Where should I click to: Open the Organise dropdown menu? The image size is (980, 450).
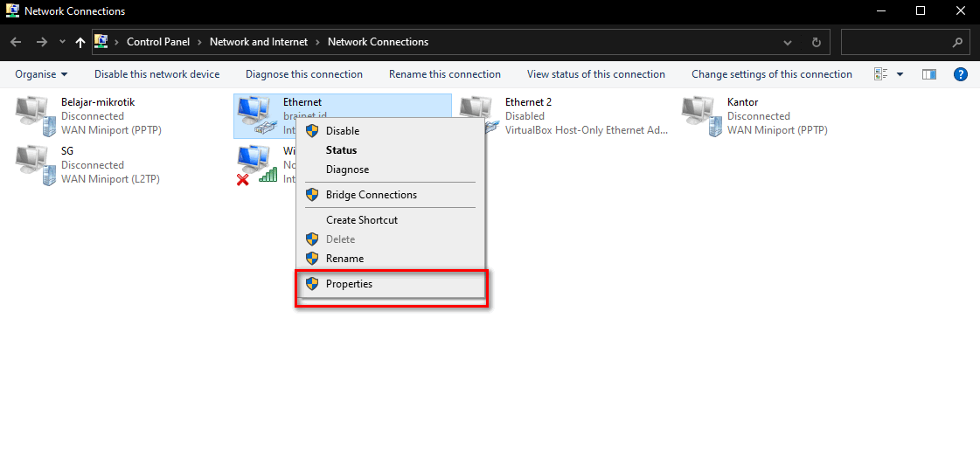(41, 74)
